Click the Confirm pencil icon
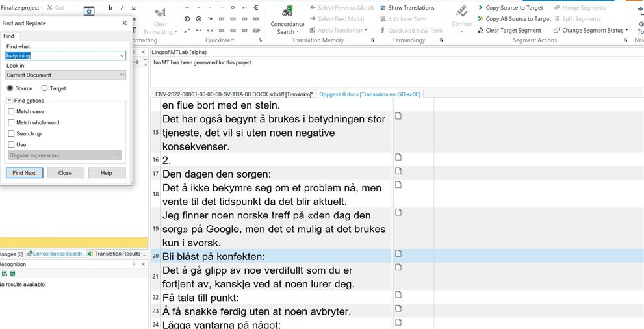Screen dimensions: 644x329 tap(461, 12)
